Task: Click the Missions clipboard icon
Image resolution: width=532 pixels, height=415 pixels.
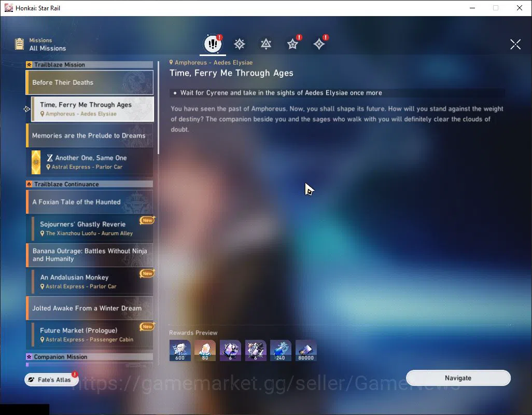Action: tap(19, 44)
